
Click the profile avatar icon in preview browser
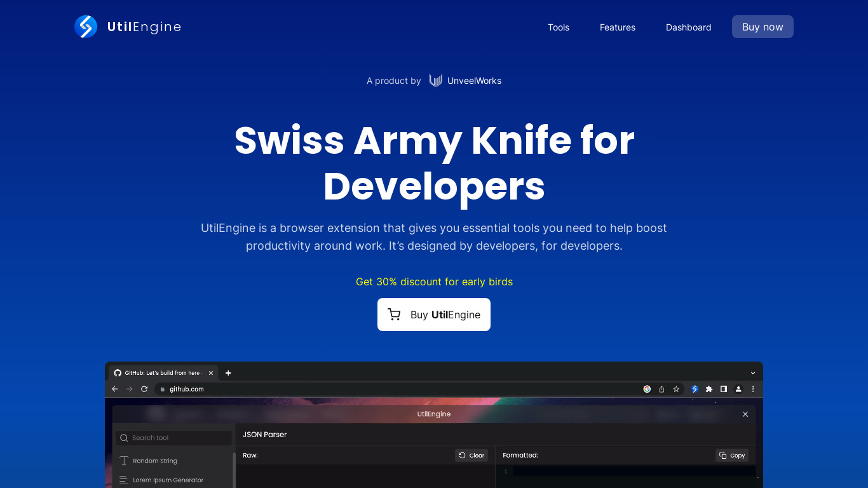[x=738, y=389]
